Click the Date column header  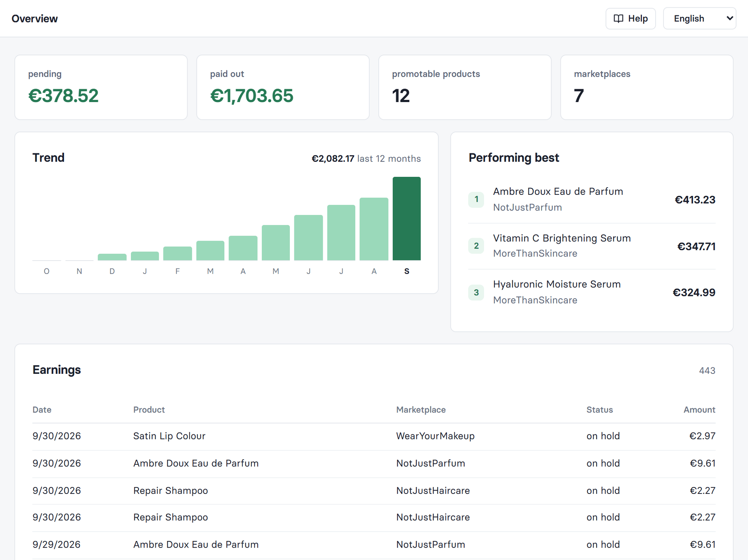click(42, 410)
